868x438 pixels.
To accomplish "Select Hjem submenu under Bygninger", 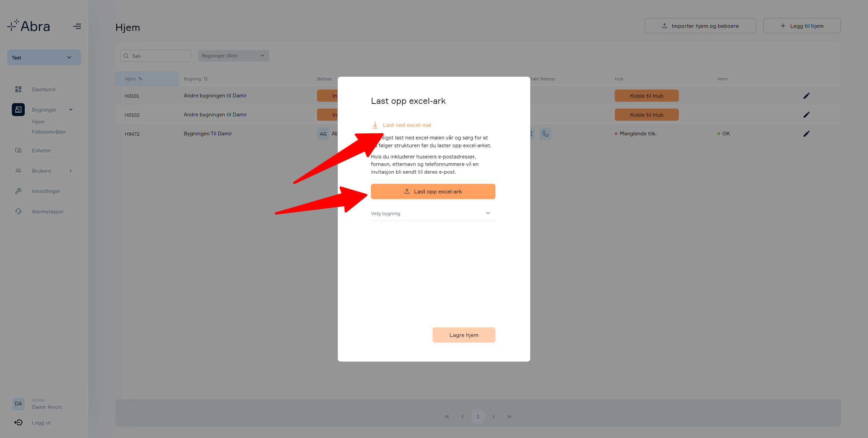I will coord(38,121).
